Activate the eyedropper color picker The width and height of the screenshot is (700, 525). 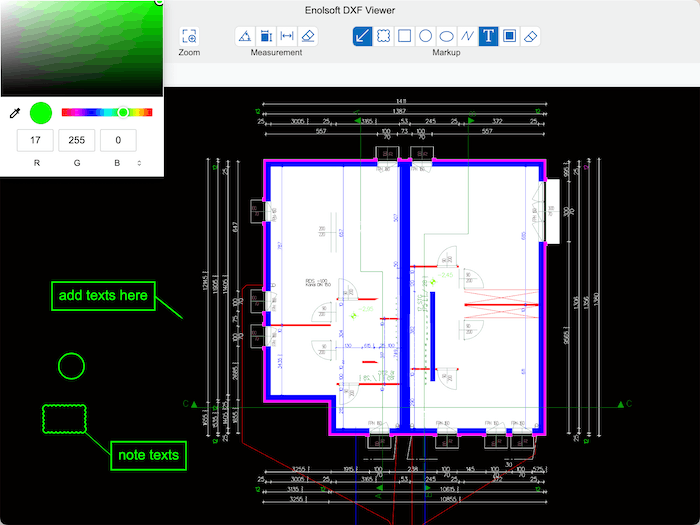click(15, 113)
